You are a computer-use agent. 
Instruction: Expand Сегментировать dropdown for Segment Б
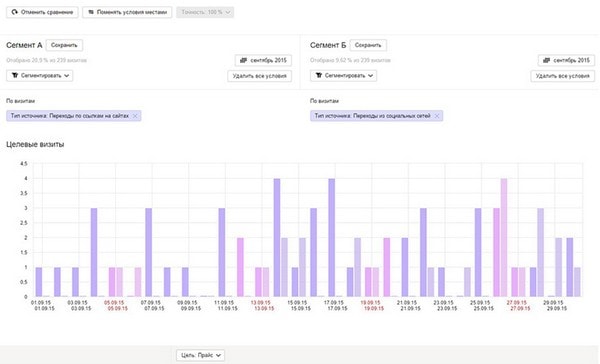(344, 75)
